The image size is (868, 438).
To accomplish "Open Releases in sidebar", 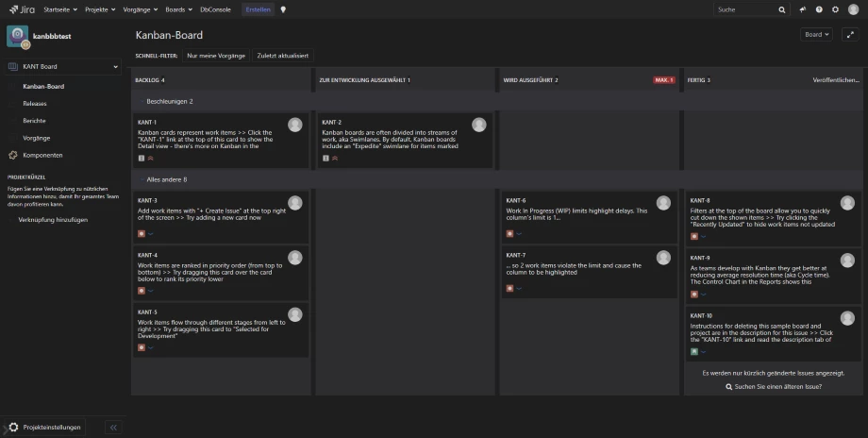I will [35, 104].
